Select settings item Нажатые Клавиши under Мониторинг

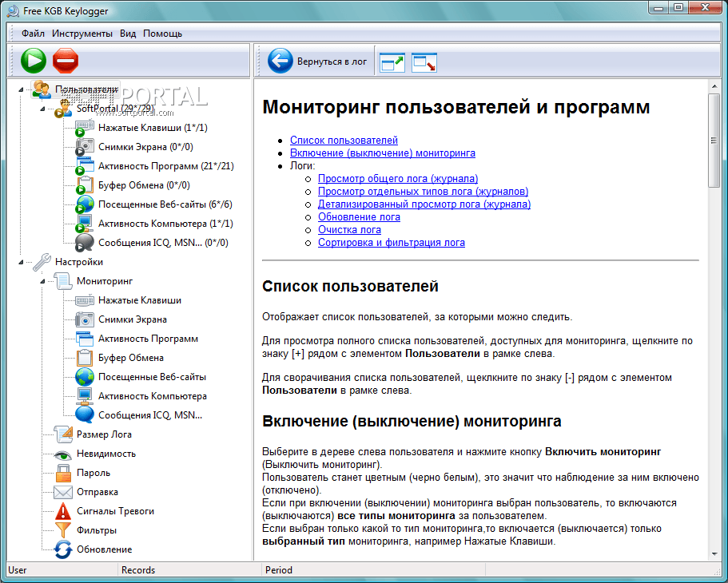(x=140, y=300)
